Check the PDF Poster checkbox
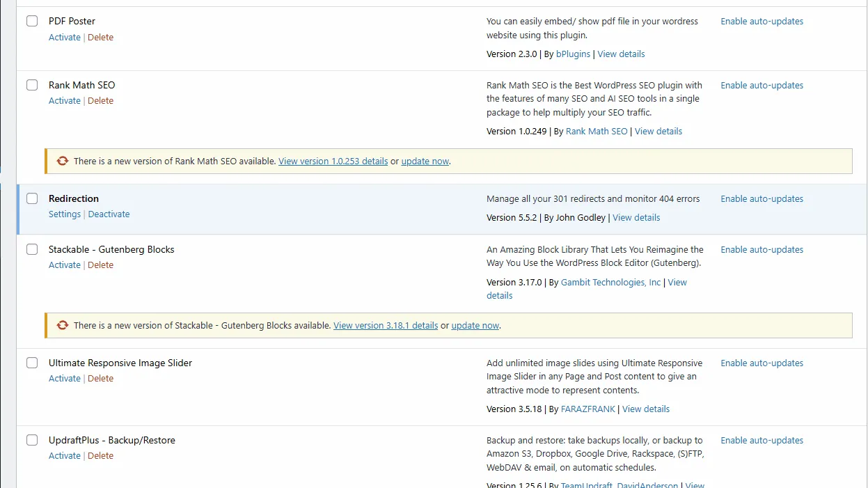The width and height of the screenshot is (868, 488). pos(31,21)
